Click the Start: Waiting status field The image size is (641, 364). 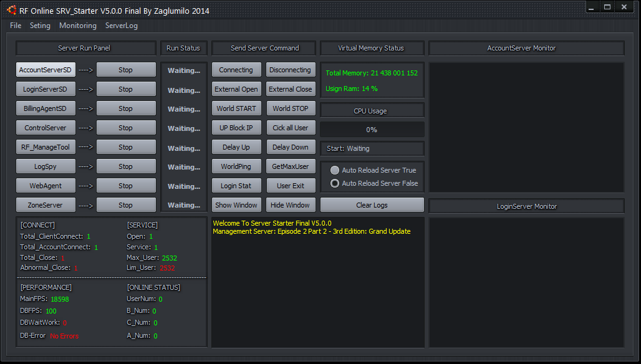click(372, 148)
